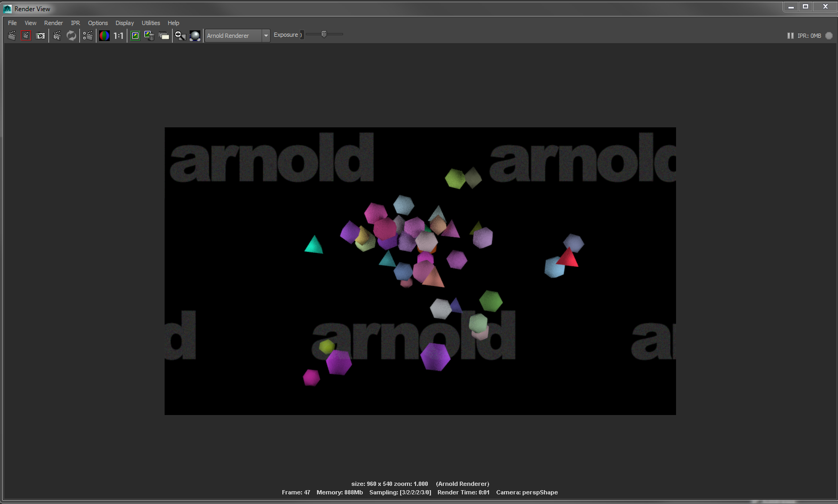Click the grey sphere toolbar icon
This screenshot has width=838, height=504.
[195, 36]
